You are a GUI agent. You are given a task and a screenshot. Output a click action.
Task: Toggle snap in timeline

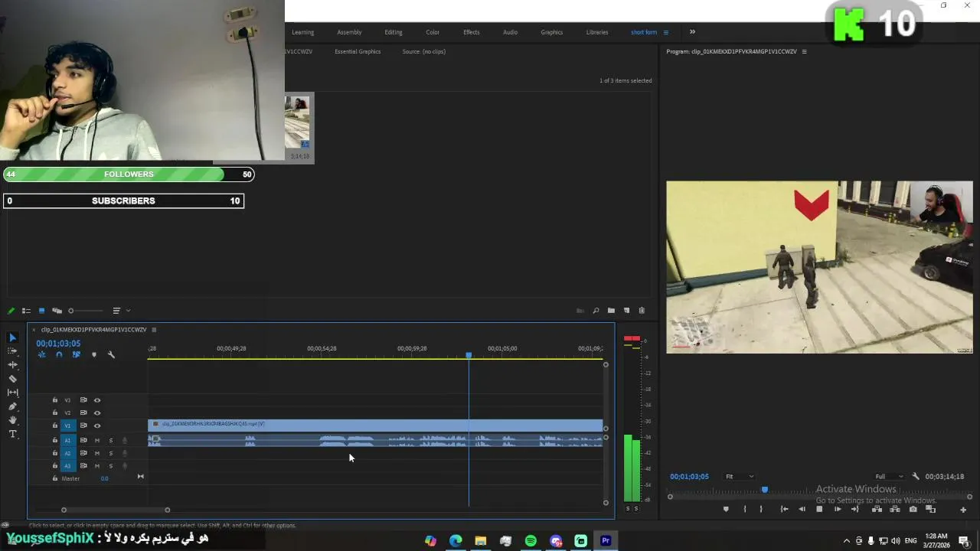pyautogui.click(x=59, y=354)
